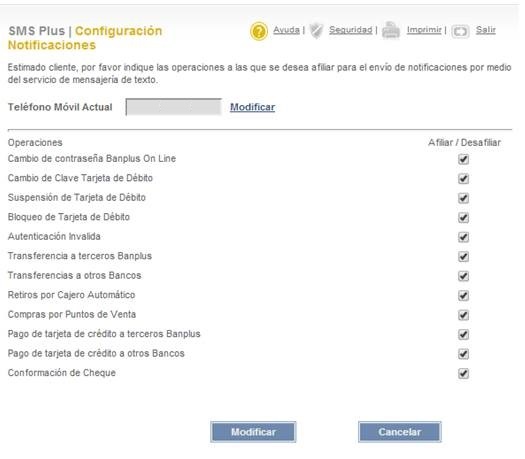Click the Imprimir printer icon
The image size is (525, 459).
click(x=391, y=30)
